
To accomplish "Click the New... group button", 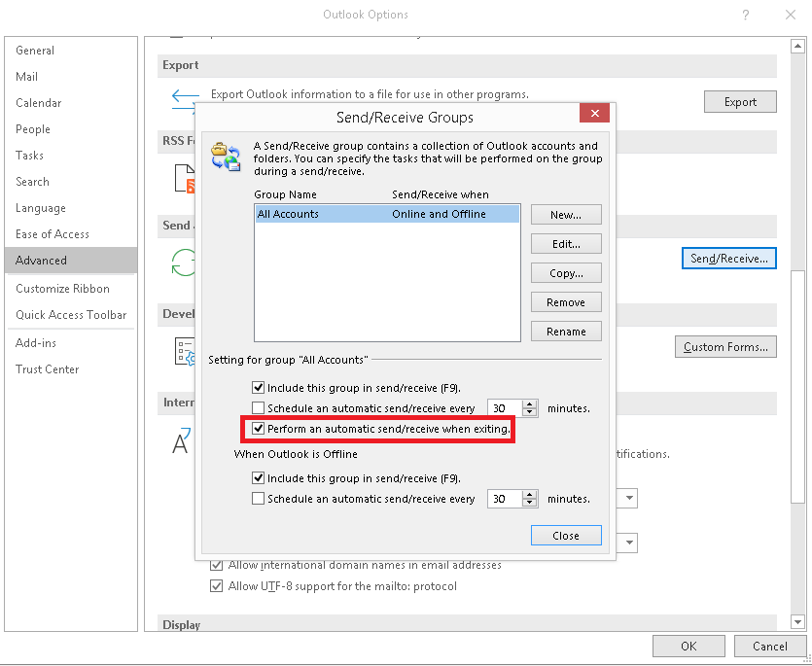I will click(566, 215).
